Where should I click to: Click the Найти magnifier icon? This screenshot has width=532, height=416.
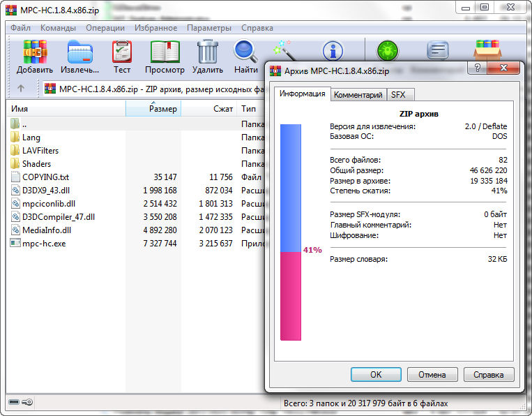[245, 52]
